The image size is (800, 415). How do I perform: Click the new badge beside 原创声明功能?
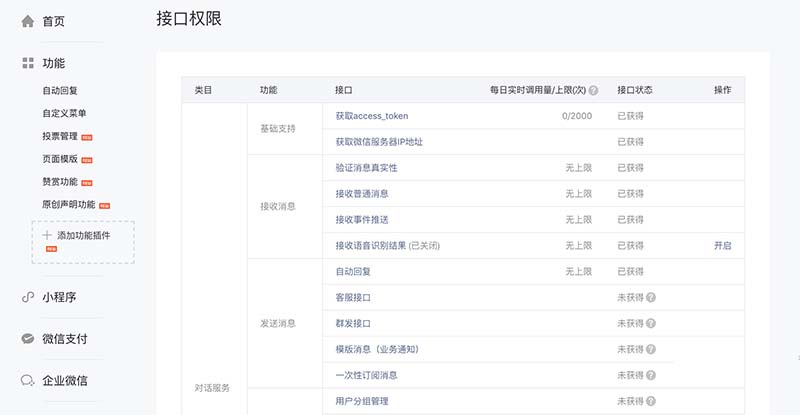[x=105, y=206]
